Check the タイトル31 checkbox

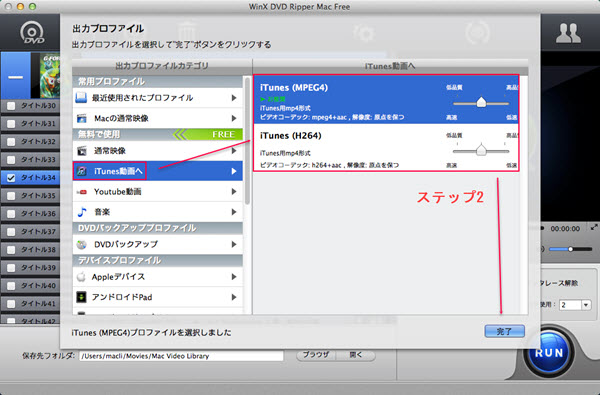point(11,124)
